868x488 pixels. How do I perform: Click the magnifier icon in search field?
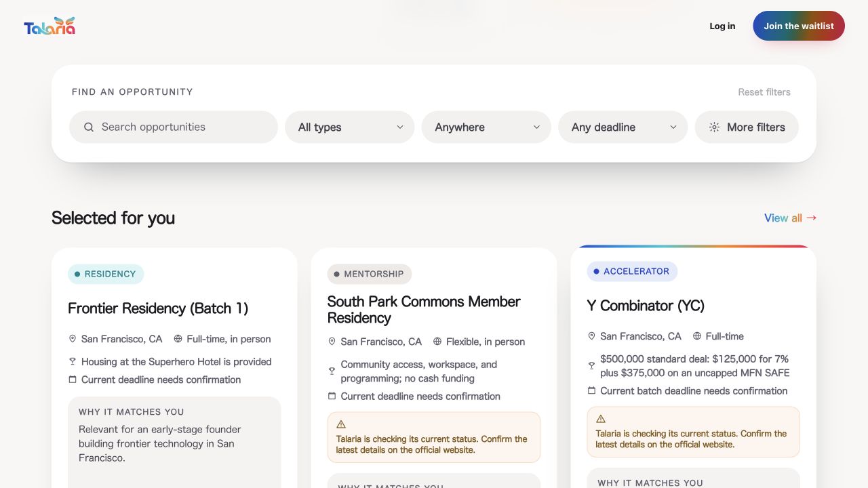(89, 127)
